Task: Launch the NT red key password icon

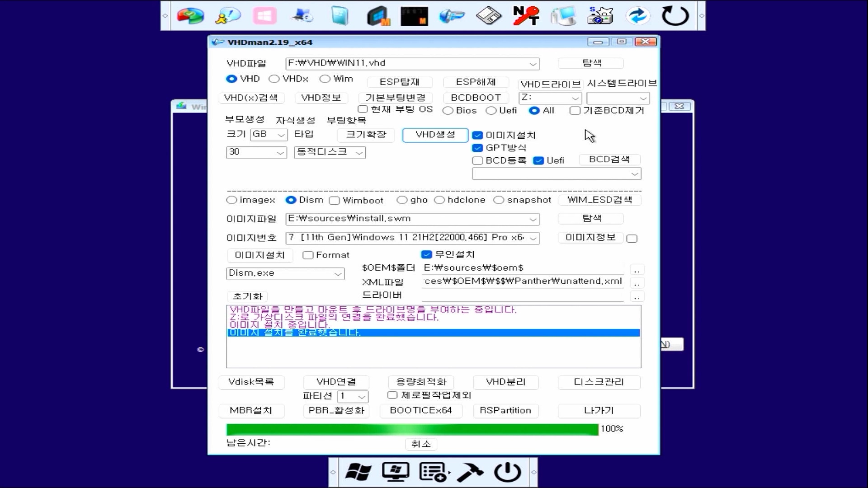Action: point(526,16)
